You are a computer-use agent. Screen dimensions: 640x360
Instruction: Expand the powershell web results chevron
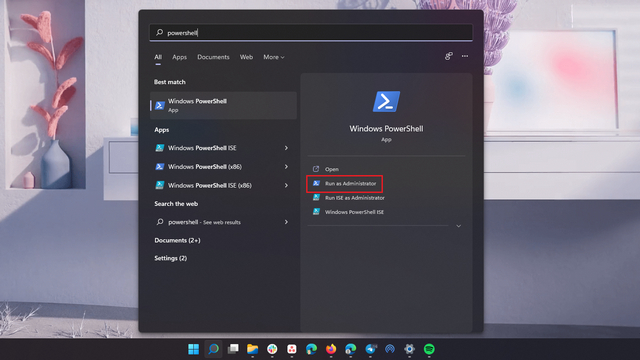coord(286,222)
